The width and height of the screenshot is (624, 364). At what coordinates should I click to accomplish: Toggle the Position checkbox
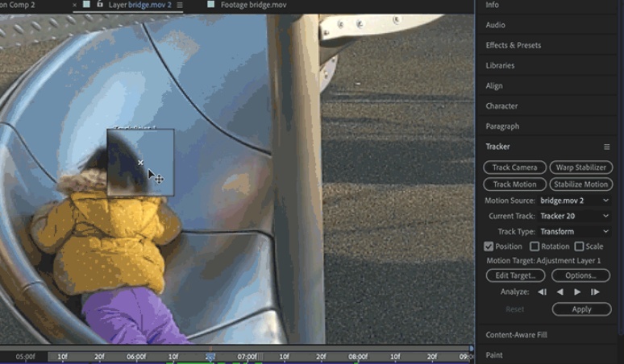(489, 246)
